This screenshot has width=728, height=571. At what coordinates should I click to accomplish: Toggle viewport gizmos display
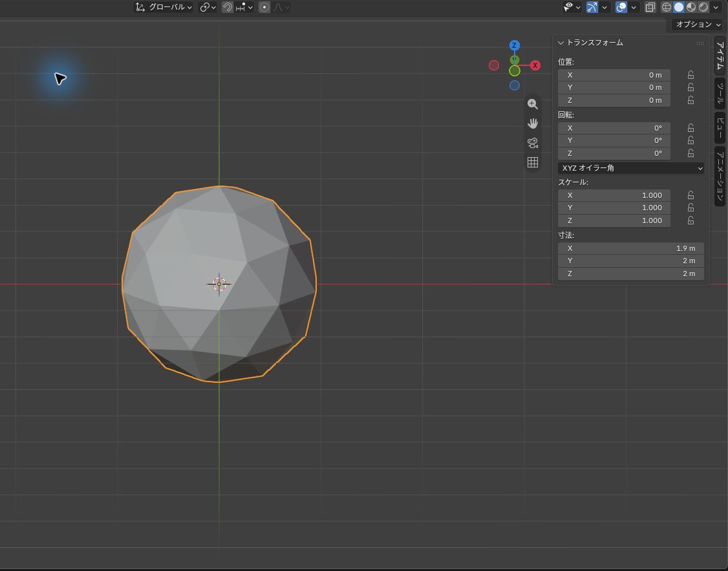[592, 7]
